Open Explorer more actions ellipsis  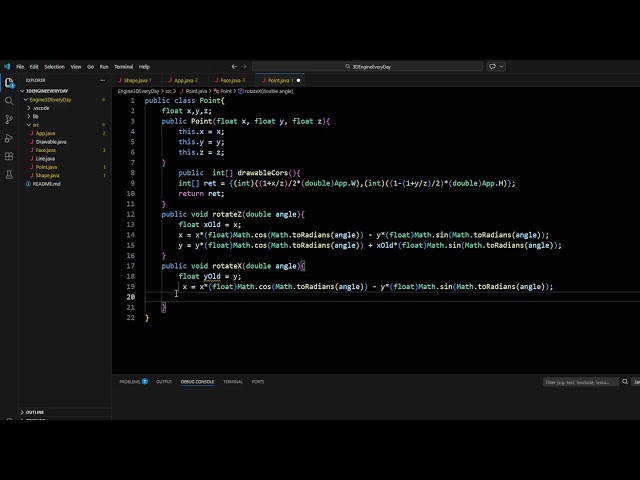click(x=102, y=80)
